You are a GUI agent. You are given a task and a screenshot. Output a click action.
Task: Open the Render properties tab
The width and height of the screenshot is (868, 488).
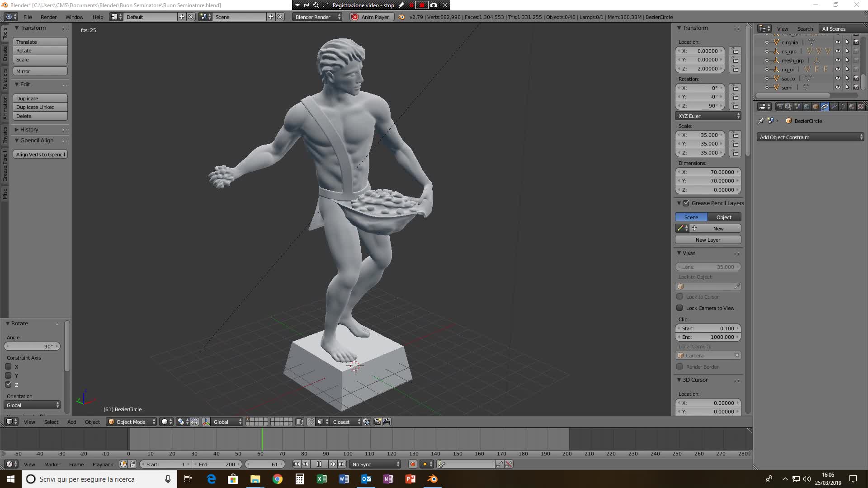coord(779,107)
